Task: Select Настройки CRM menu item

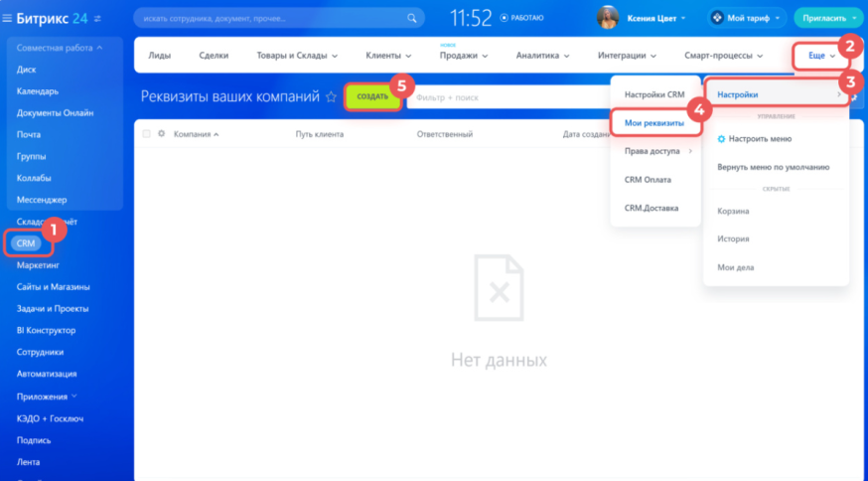Action: (656, 94)
